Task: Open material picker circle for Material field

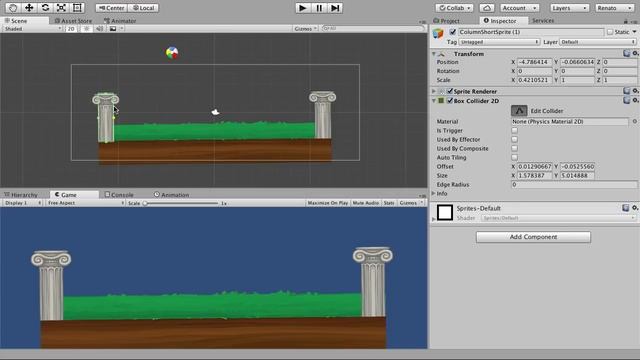Action: [635, 121]
